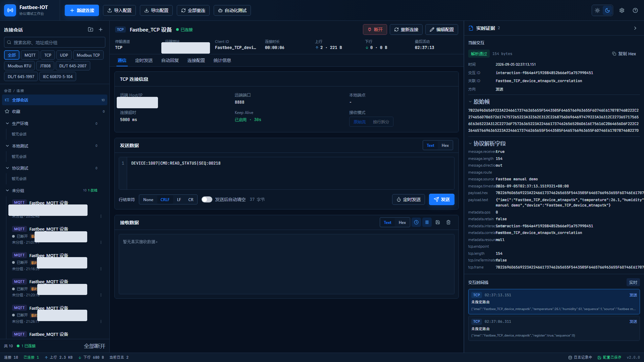Screen dimensions: 644x362
Task: Collapse the 生产环境 group
Action: (x=7, y=123)
